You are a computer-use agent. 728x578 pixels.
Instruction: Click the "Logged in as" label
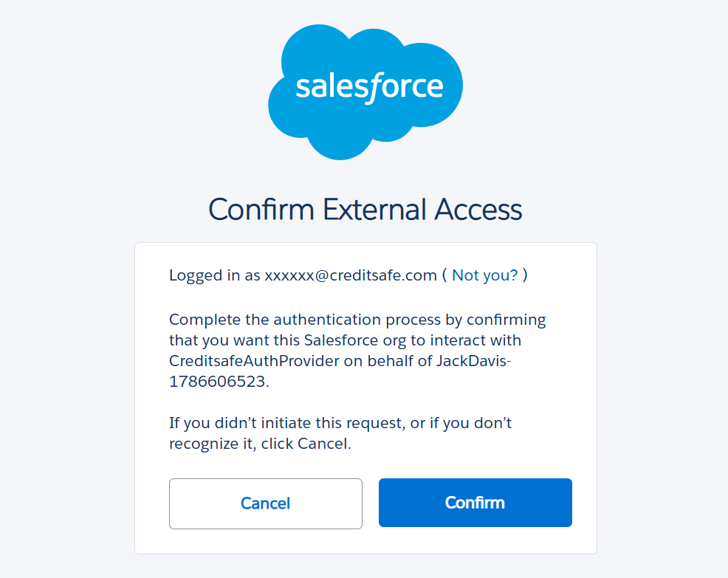pos(215,275)
